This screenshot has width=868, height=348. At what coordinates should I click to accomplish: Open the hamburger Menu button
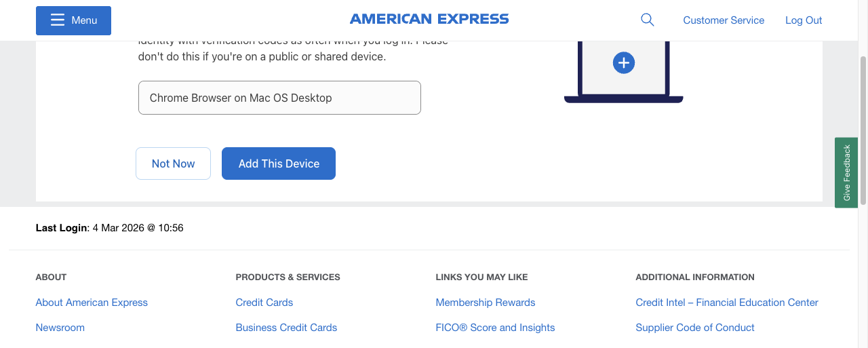tap(73, 20)
